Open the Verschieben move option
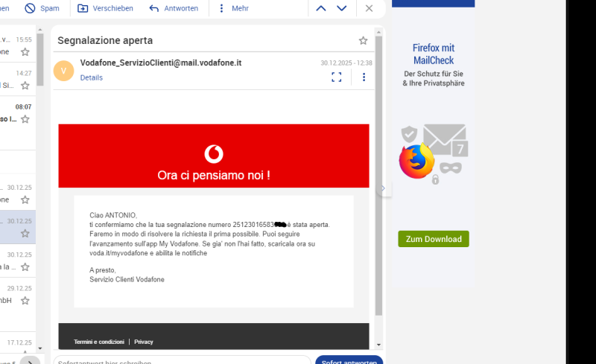The width and height of the screenshot is (596, 364). point(105,8)
